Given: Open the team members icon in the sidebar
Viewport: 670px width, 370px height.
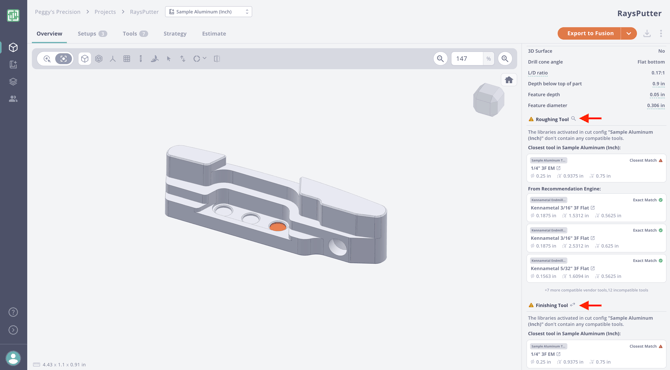Looking at the screenshot, I should 13,99.
